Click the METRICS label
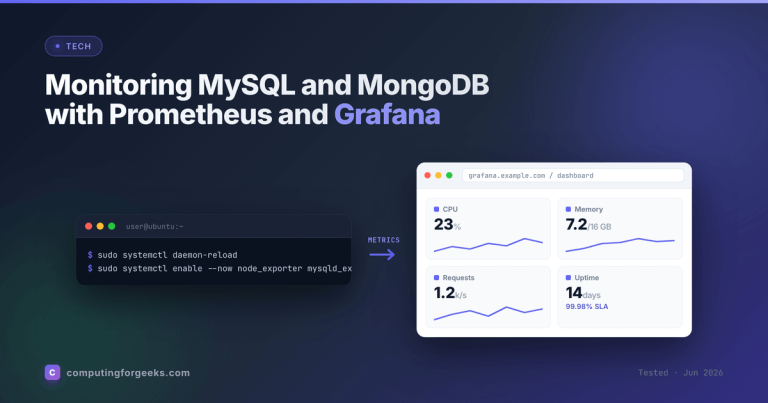This screenshot has width=768, height=403. (384, 240)
